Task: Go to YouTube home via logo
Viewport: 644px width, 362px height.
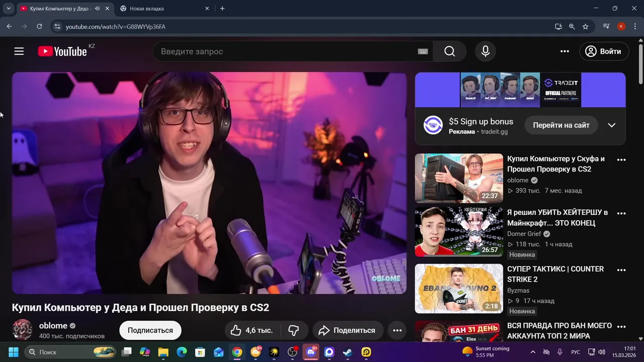Action: point(62,51)
